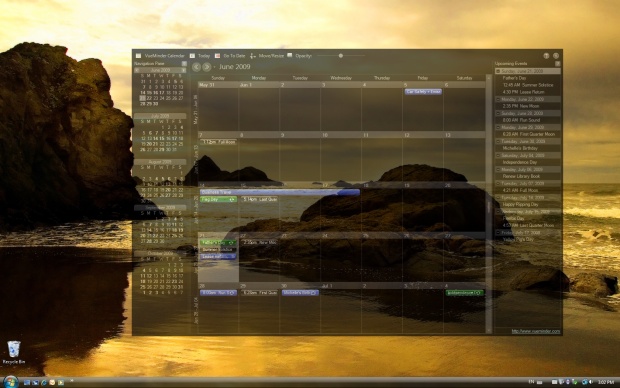Close the Navigation Pane with its X

point(184,63)
